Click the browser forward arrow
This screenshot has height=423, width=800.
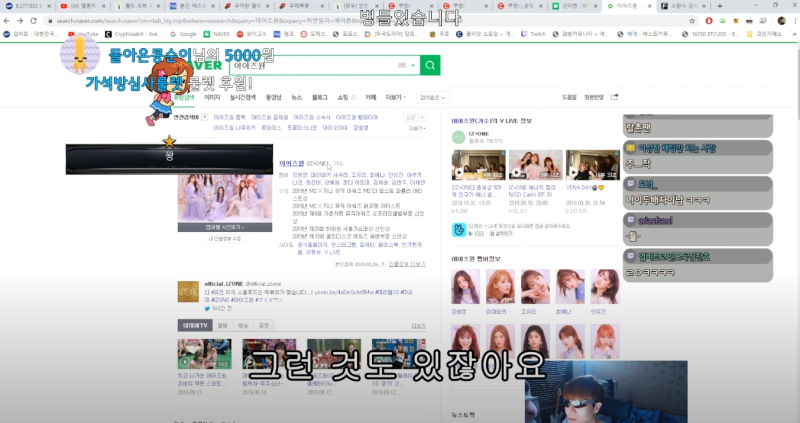point(20,21)
